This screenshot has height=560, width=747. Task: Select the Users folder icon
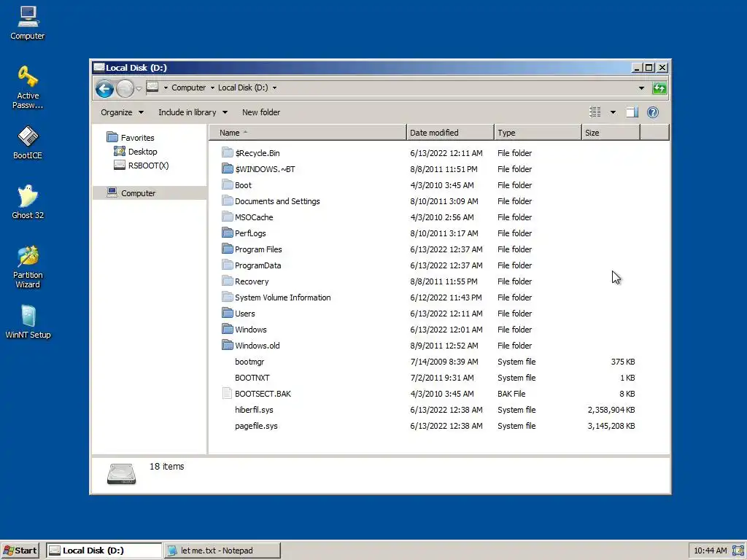(x=228, y=314)
